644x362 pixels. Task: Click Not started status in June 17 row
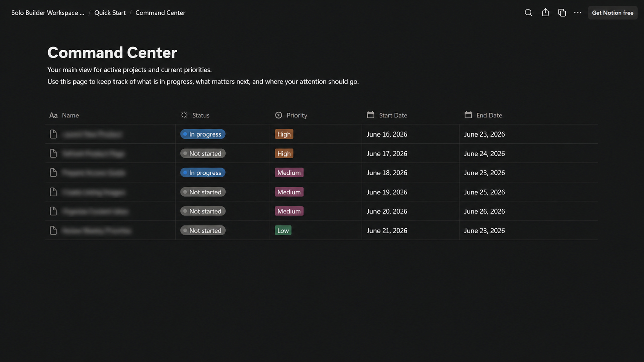[203, 153]
